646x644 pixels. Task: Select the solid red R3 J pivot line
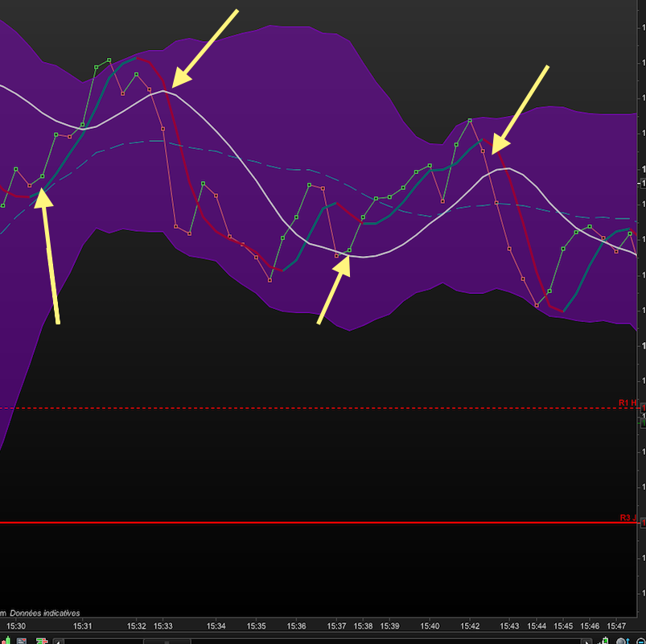(x=318, y=522)
